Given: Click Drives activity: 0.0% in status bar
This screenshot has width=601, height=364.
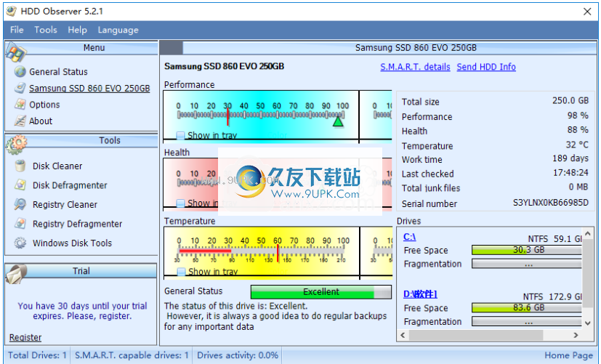Looking at the screenshot, I should pos(238,355).
